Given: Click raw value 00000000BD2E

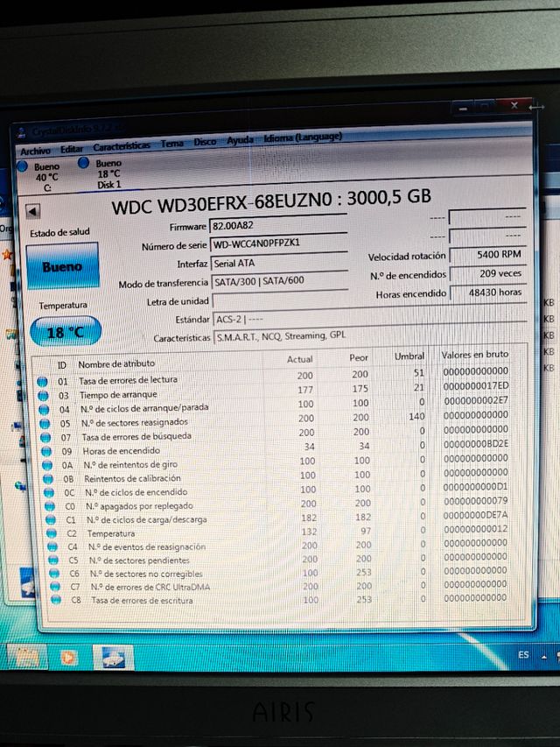Looking at the screenshot, I should (476, 443).
